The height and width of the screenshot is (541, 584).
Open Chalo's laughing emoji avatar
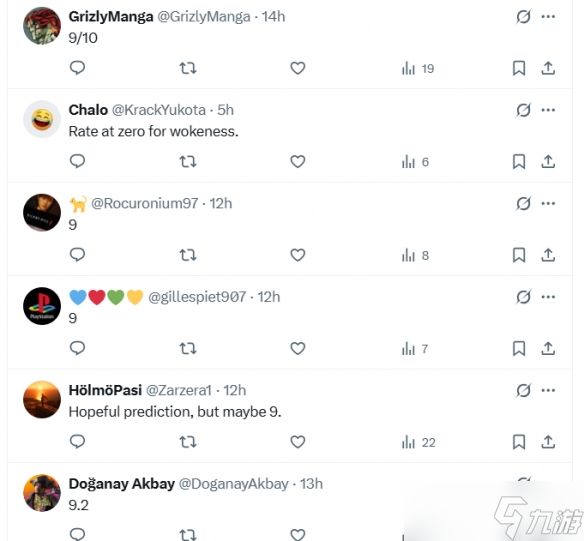tap(42, 119)
